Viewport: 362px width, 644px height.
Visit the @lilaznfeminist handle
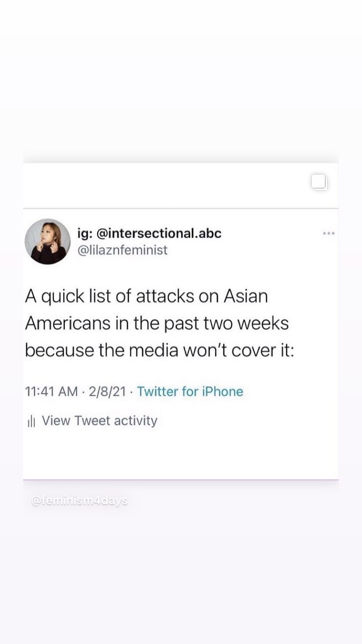(123, 250)
